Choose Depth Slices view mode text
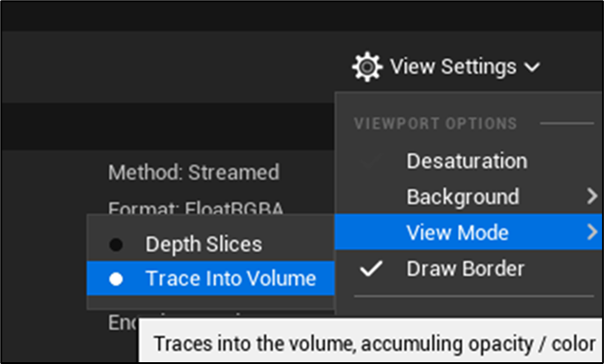 203,244
